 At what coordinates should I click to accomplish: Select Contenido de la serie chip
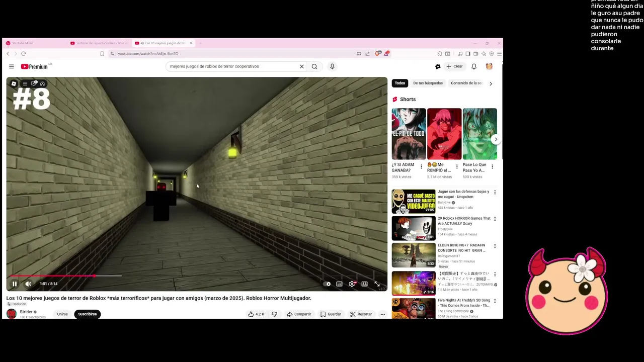coord(466,83)
